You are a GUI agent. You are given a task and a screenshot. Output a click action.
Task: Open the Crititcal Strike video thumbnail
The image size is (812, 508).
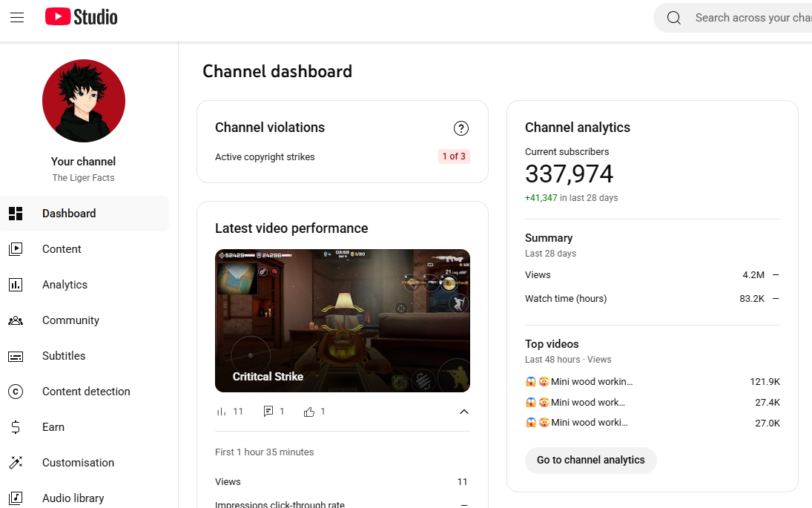coord(343,320)
